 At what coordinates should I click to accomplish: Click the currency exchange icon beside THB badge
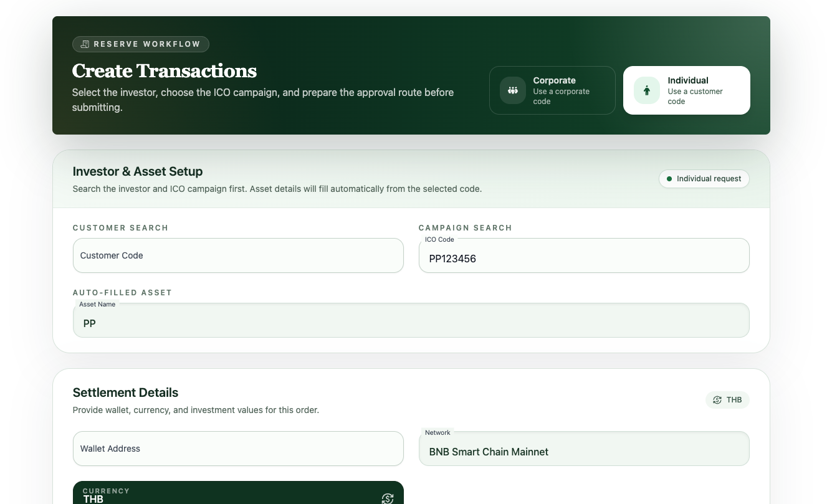(717, 400)
